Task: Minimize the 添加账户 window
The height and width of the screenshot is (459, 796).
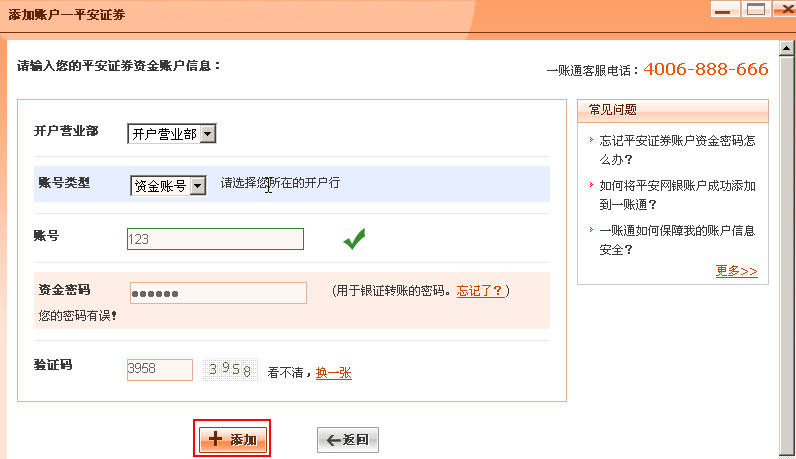Action: pos(725,9)
